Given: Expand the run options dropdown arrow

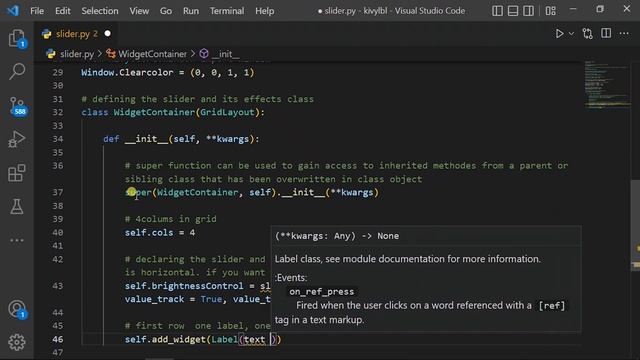Looking at the screenshot, I should tap(571, 34).
